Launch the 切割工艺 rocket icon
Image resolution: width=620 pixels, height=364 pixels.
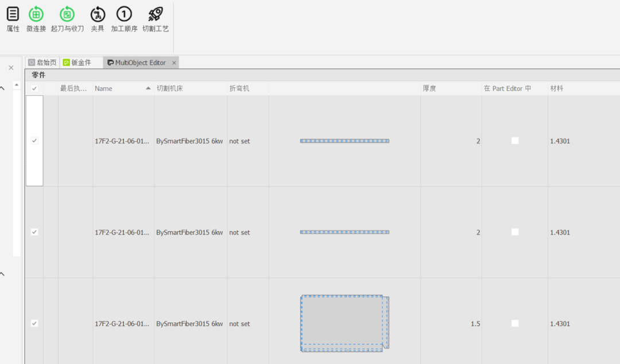tap(155, 15)
